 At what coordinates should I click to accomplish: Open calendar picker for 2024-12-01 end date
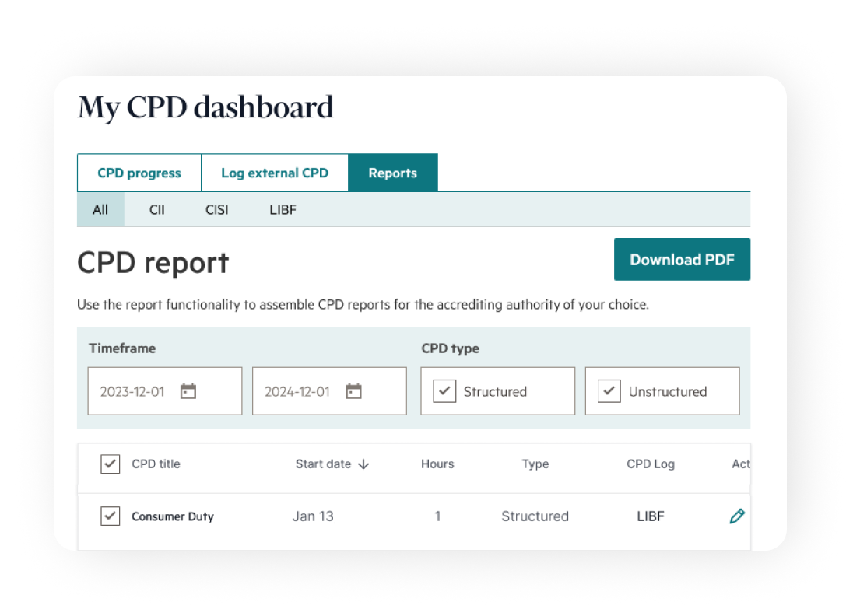click(x=353, y=391)
